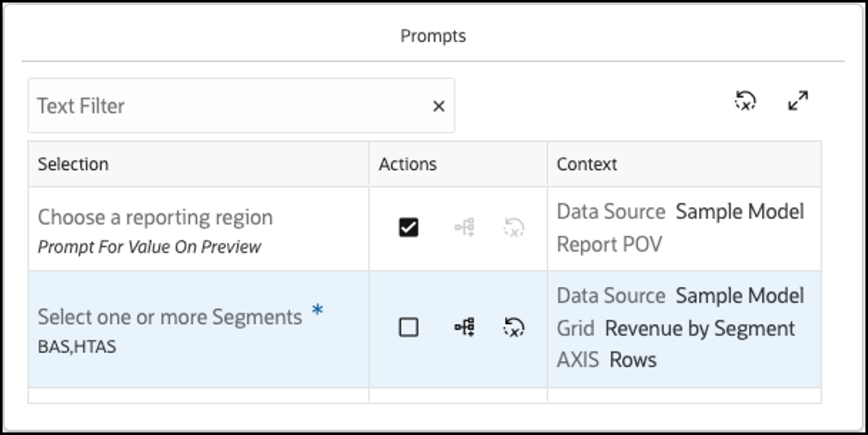Viewport: 868px width, 435px height.
Task: Click disabled reset icon in reporting region row
Action: pos(514,227)
